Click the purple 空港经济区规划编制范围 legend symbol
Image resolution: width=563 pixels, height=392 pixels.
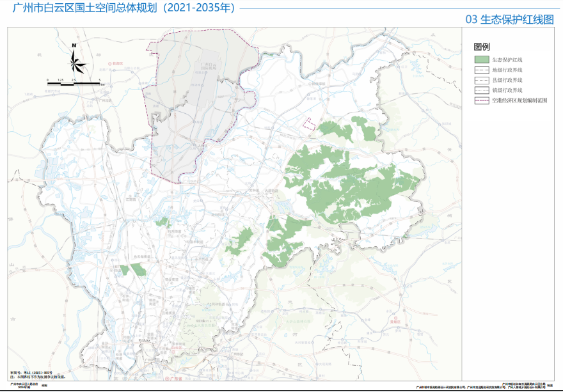tap(481, 100)
